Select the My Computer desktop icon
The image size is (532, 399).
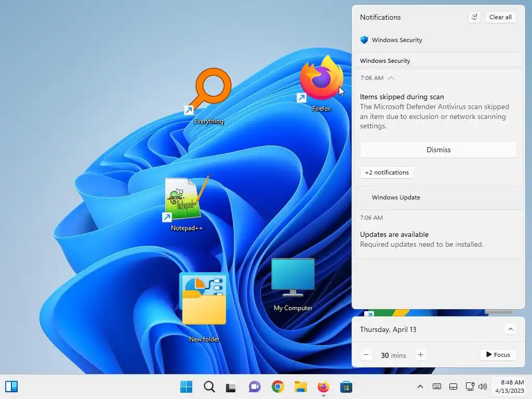(x=293, y=284)
